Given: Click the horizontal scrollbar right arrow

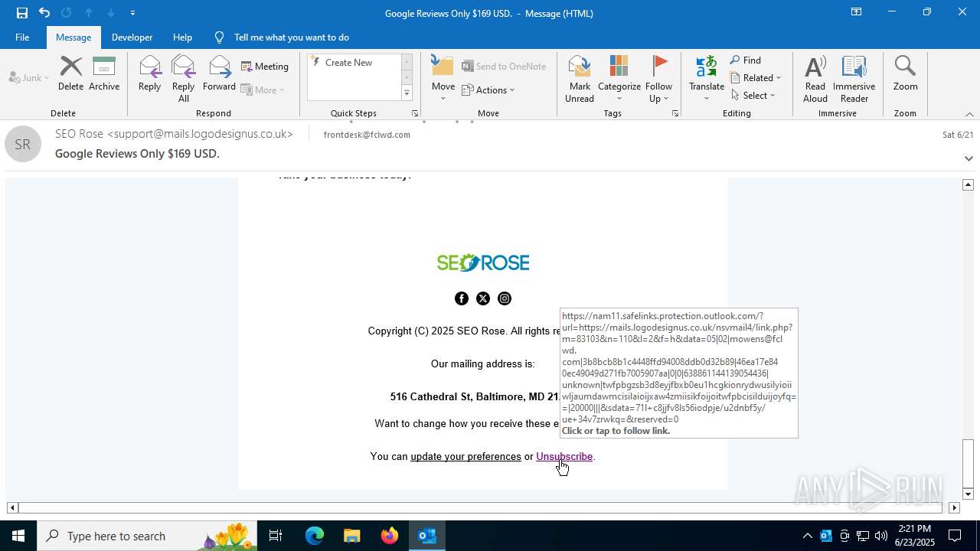Looking at the screenshot, I should tap(954, 507).
